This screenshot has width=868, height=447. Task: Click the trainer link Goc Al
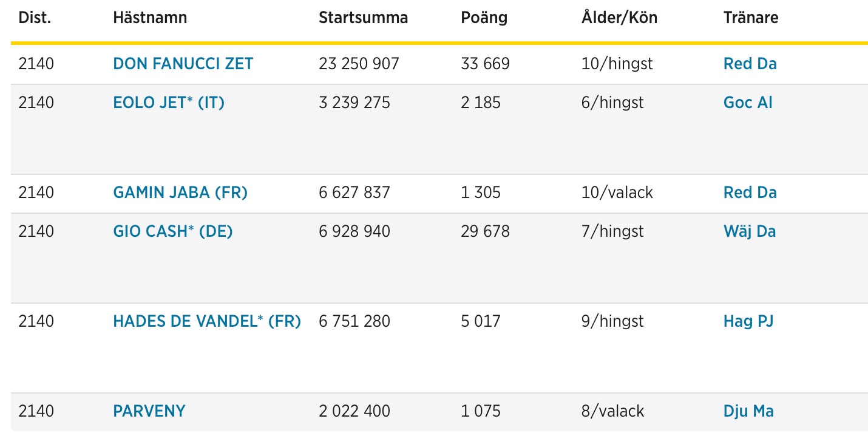[748, 103]
